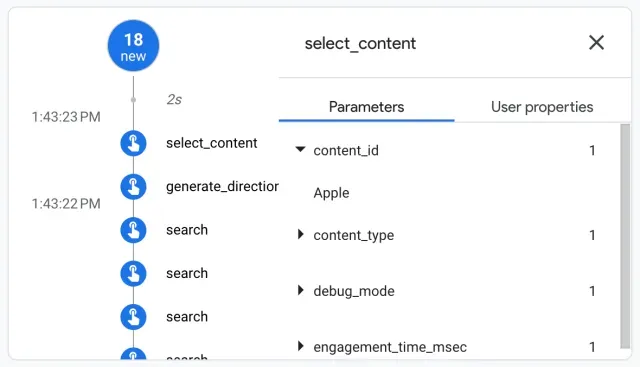Expand the debug_mode parameter

(301, 290)
